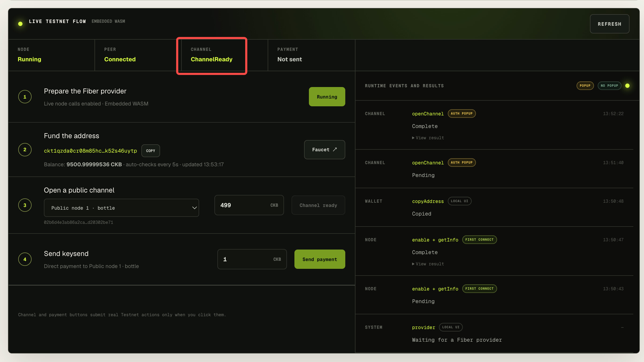Click AUTH POPUP badge on 13:52:22 openChannel
The height and width of the screenshot is (362, 644).
(x=462, y=114)
